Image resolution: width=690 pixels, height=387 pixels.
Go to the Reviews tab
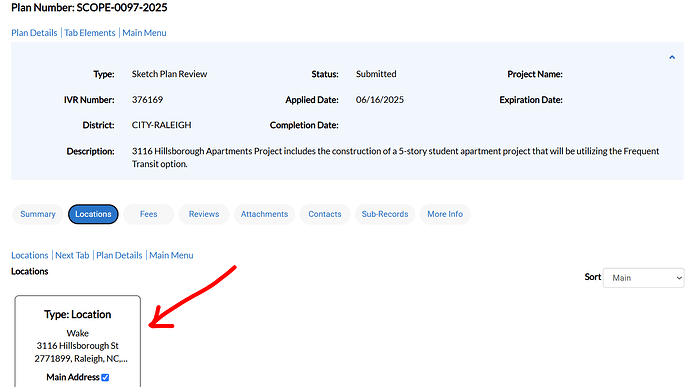coord(204,214)
